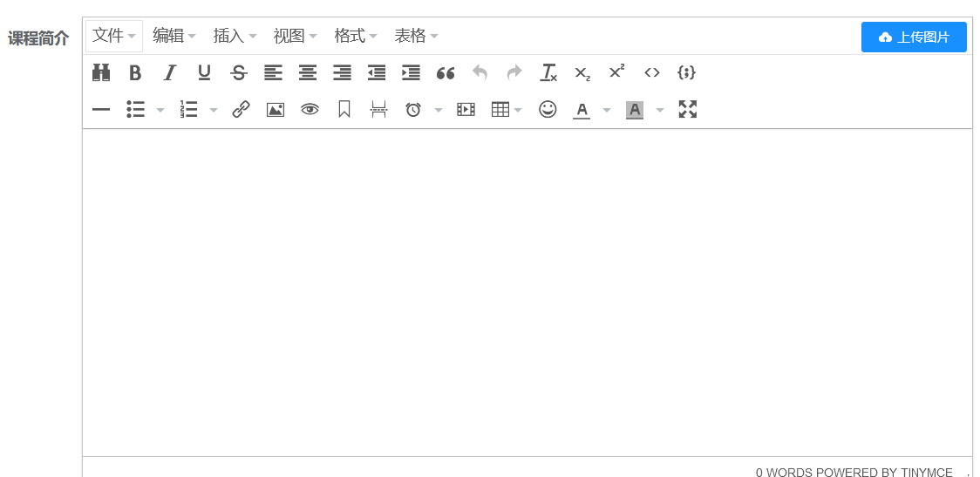Click the 0 WORDS count
Screen dimensions: 980x477
pos(785,472)
